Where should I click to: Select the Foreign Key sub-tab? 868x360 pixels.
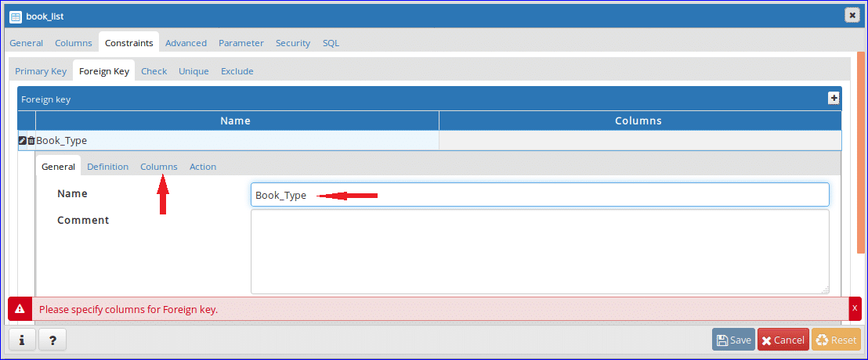click(x=104, y=71)
